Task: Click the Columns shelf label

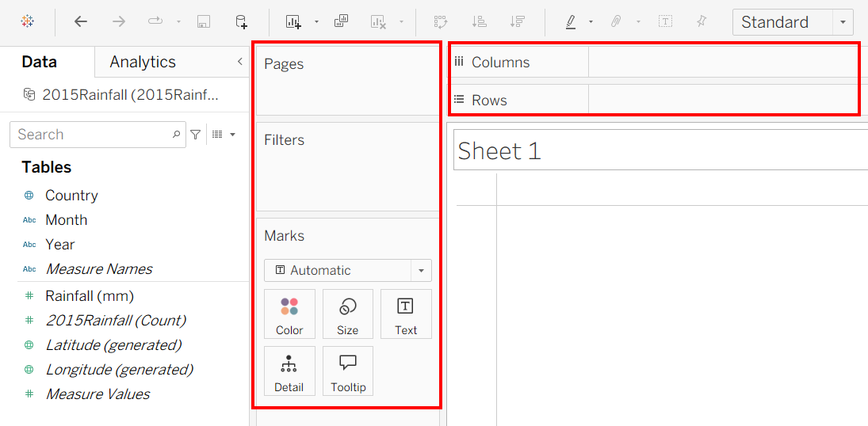Action: (x=500, y=62)
